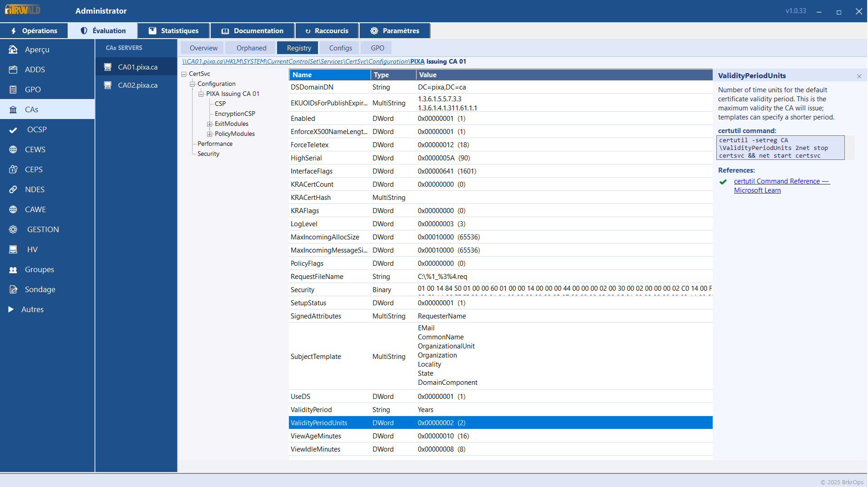The image size is (868, 487).
Task: Click the OCSP checkmark icon
Action: tap(13, 130)
